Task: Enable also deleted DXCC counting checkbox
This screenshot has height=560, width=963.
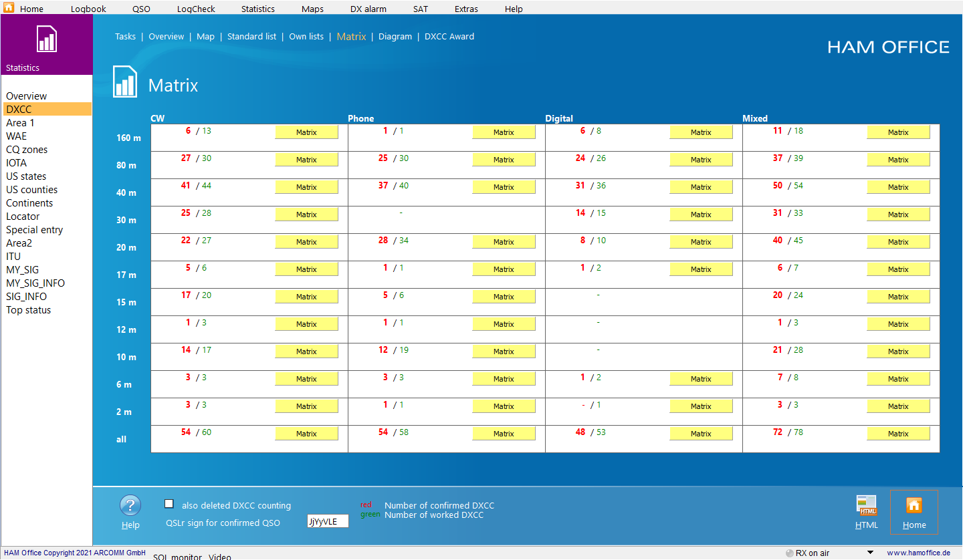Action: tap(169, 504)
